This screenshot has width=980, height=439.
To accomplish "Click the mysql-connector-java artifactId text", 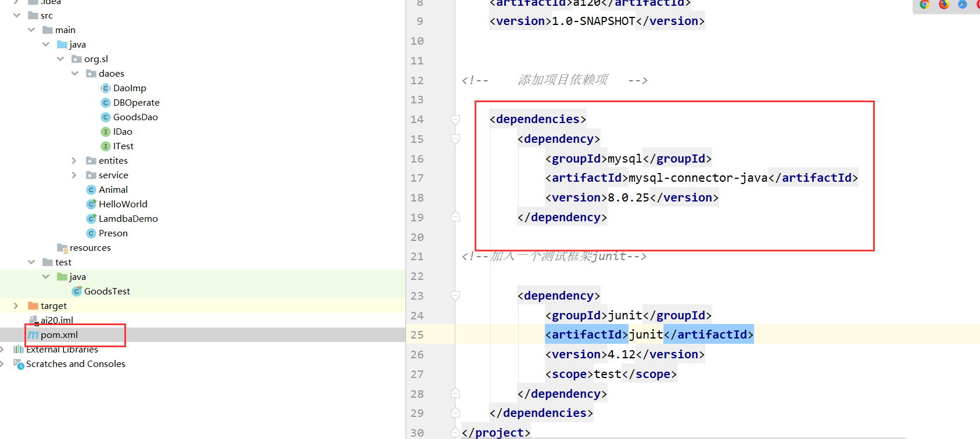I will pyautogui.click(x=698, y=178).
